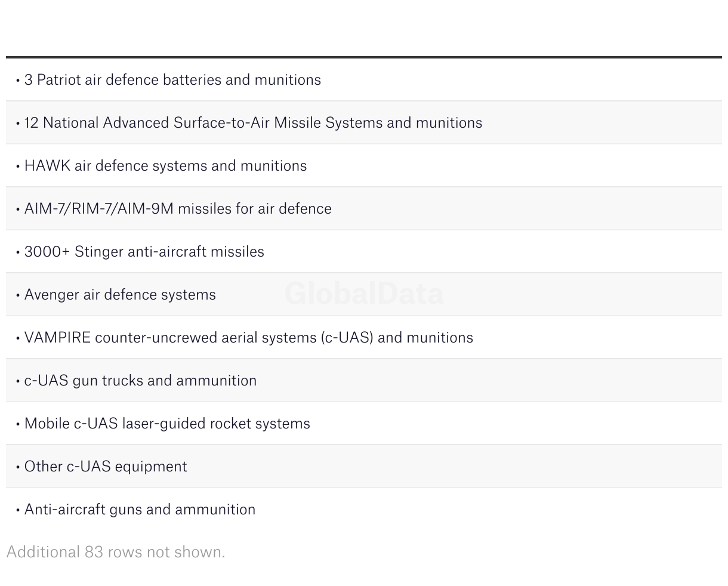This screenshot has width=728, height=586.
Task: Click the VAMPIRE counter-uncrewed aerial systems row
Action: pos(248,338)
